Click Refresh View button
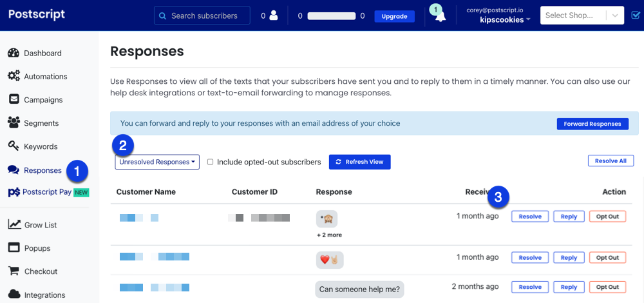 point(360,162)
